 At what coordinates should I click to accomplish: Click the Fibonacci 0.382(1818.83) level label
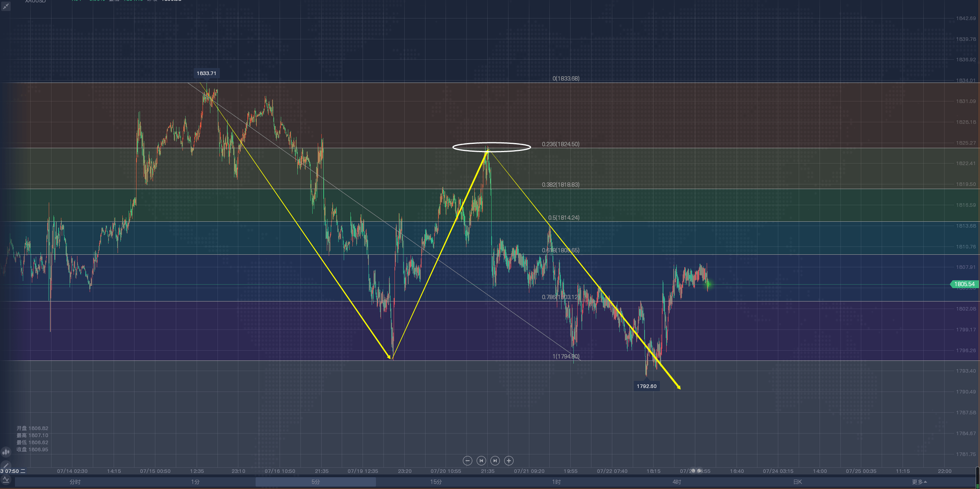pyautogui.click(x=561, y=185)
